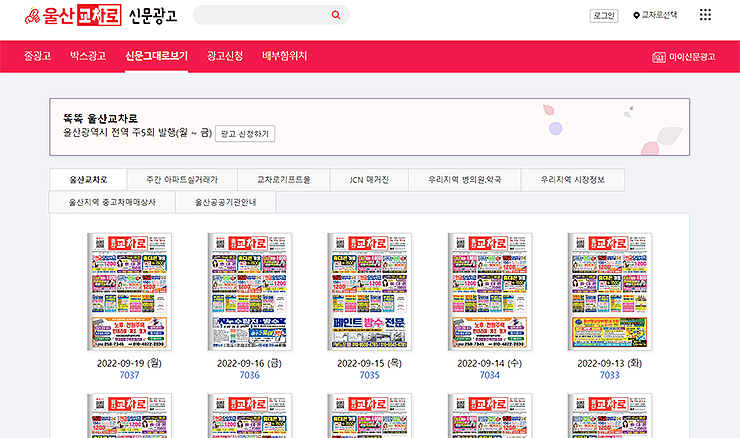Open the 박스광고 menu
The width and height of the screenshot is (740, 438).
click(88, 56)
